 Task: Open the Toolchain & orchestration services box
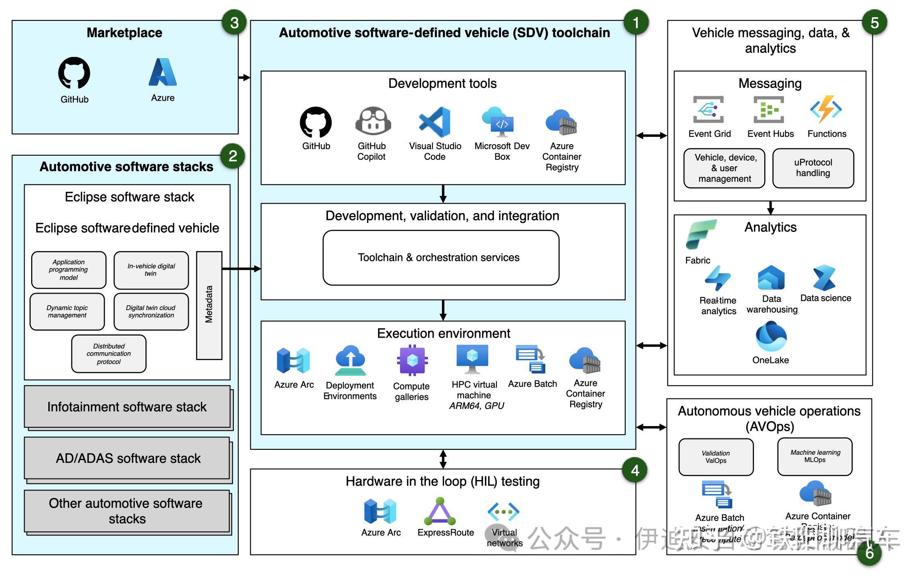click(441, 258)
